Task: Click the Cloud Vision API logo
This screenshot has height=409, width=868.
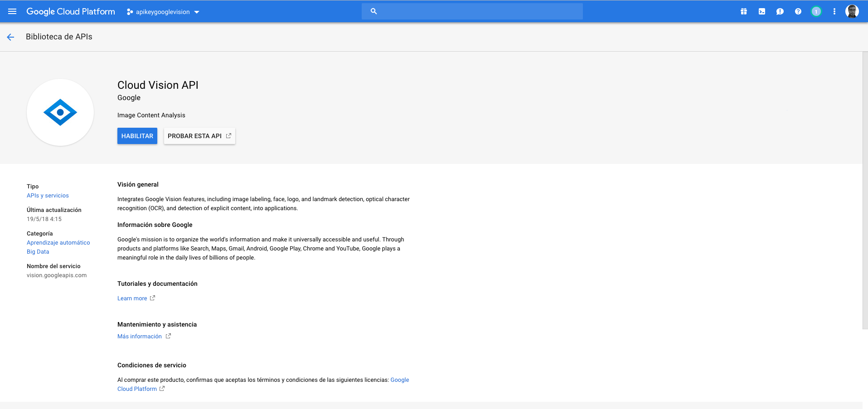Action: click(60, 112)
